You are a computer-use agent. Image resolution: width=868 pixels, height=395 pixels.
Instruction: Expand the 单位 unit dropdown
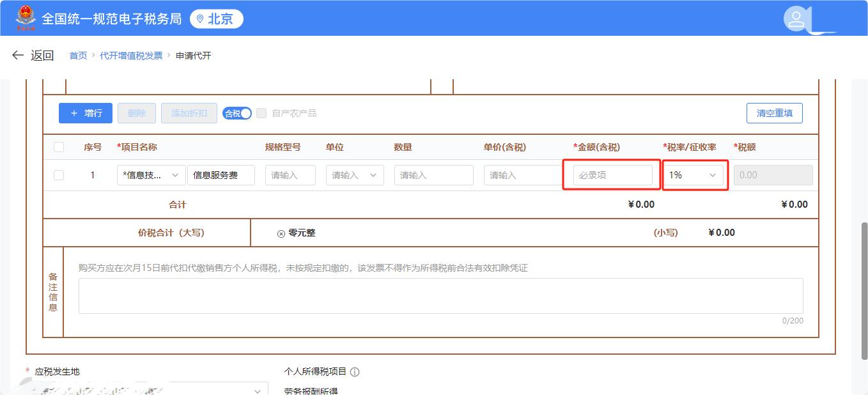point(355,175)
